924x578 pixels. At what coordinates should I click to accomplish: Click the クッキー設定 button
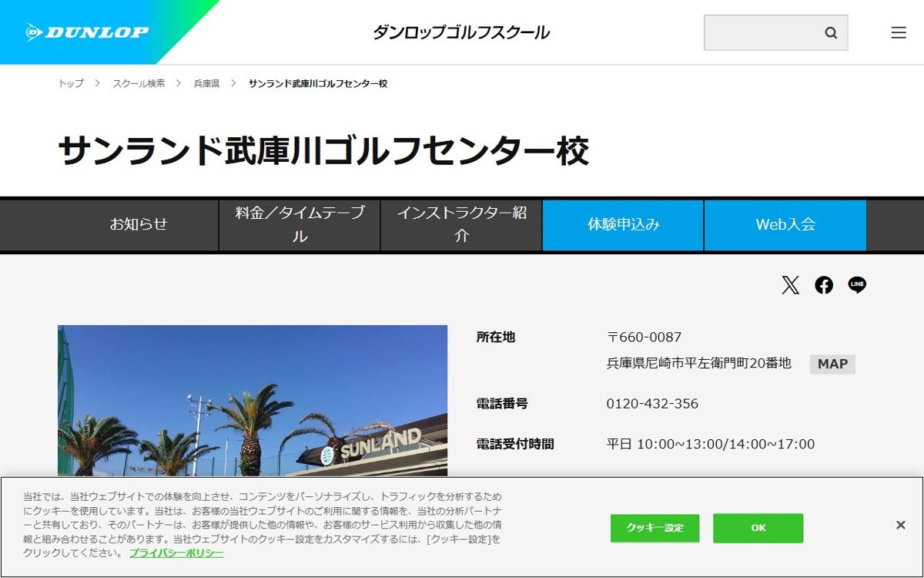pyautogui.click(x=654, y=528)
